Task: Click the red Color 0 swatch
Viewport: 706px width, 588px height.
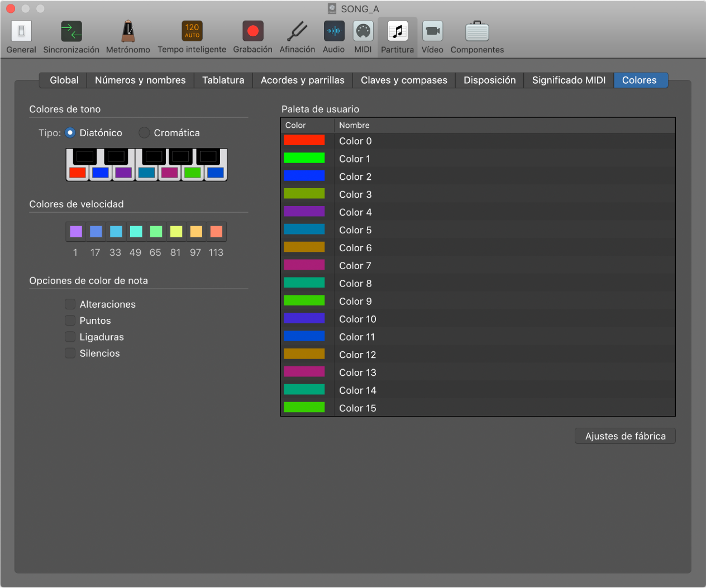Action: (304, 141)
